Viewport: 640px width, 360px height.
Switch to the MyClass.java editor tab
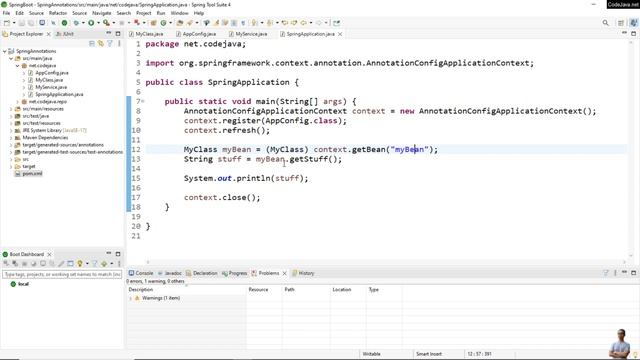point(146,34)
